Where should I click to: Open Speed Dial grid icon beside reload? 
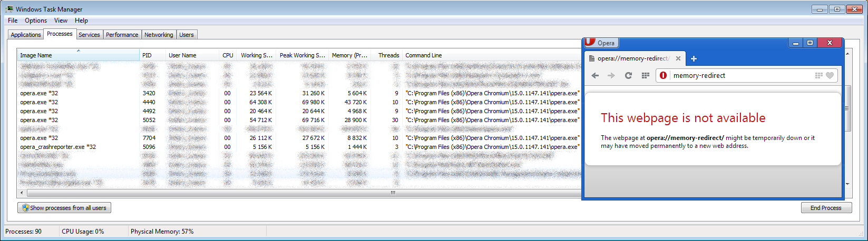click(645, 76)
